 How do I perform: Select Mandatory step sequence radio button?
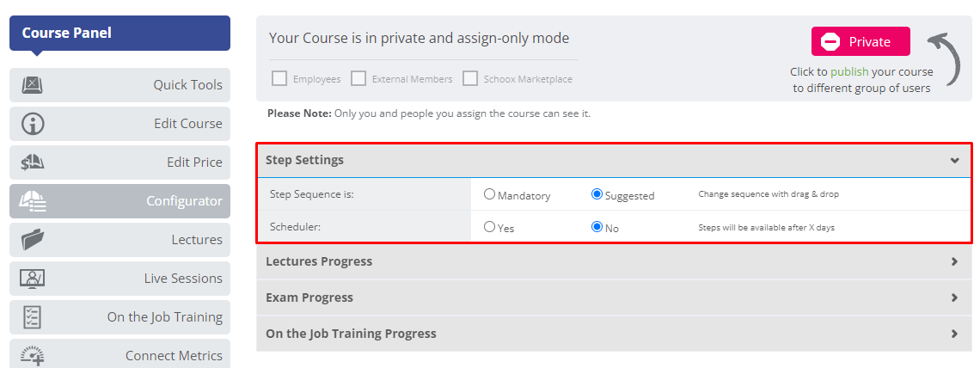coord(489,194)
